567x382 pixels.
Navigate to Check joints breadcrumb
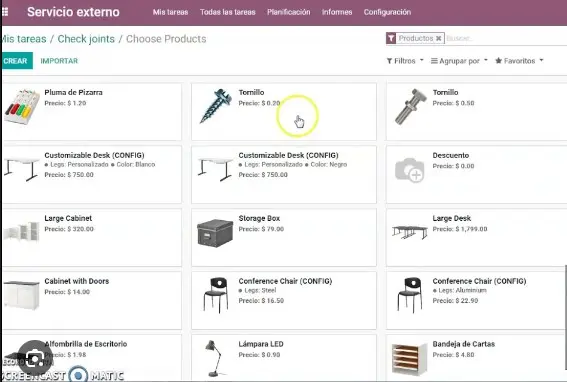pos(86,39)
